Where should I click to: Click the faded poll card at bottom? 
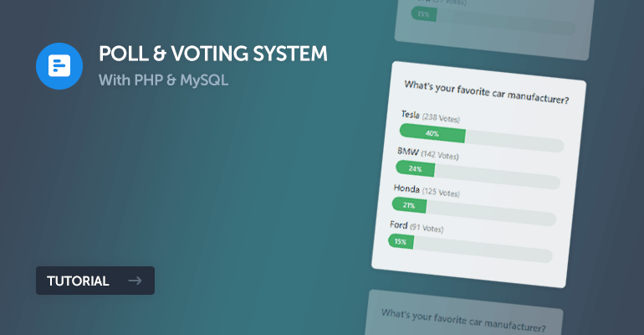tap(464, 313)
